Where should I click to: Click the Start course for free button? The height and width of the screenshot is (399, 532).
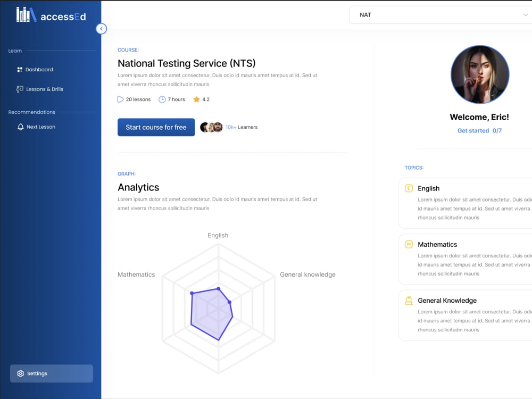156,127
